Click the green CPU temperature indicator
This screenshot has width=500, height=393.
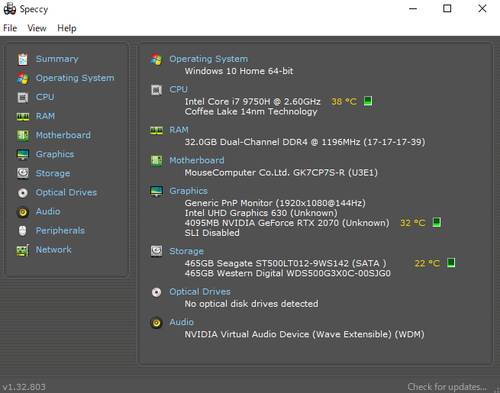click(368, 101)
